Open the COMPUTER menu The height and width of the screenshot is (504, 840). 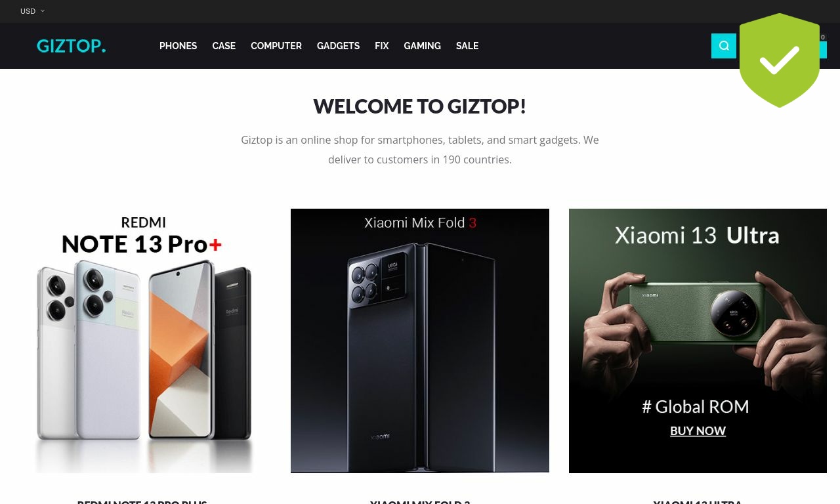(276, 46)
